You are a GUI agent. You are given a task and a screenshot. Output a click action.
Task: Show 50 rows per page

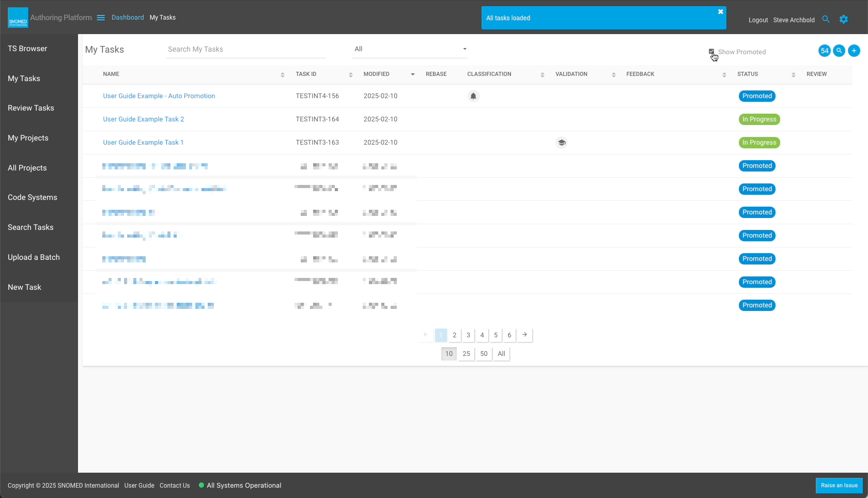[484, 354]
